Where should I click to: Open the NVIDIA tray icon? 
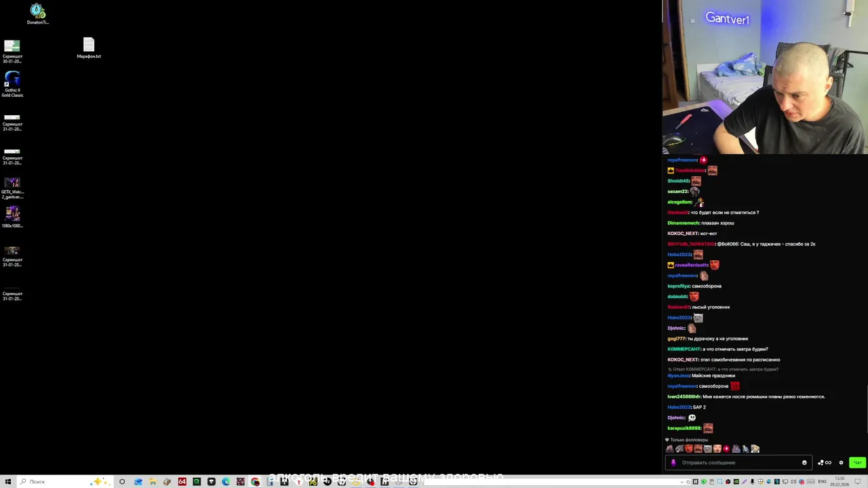pyautogui.click(x=736, y=482)
